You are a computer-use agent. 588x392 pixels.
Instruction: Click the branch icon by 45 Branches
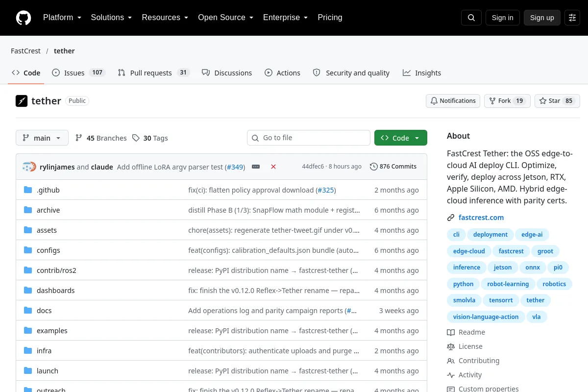[79, 138]
